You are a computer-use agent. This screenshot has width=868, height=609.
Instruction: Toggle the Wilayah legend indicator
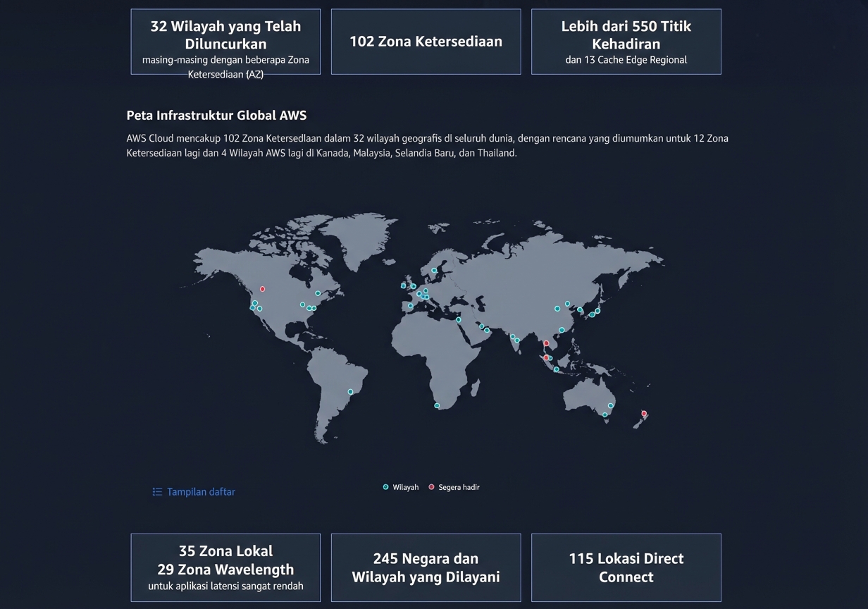point(385,487)
